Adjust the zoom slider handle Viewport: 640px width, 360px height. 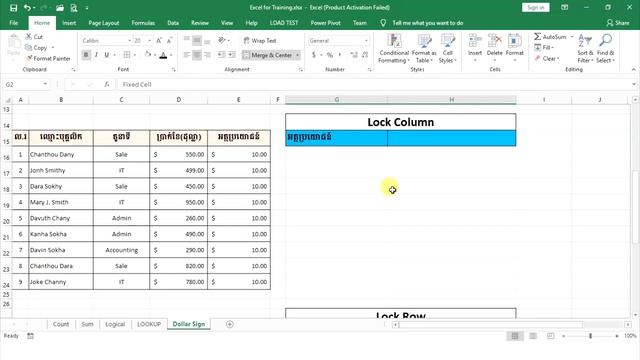pyautogui.click(x=590, y=336)
